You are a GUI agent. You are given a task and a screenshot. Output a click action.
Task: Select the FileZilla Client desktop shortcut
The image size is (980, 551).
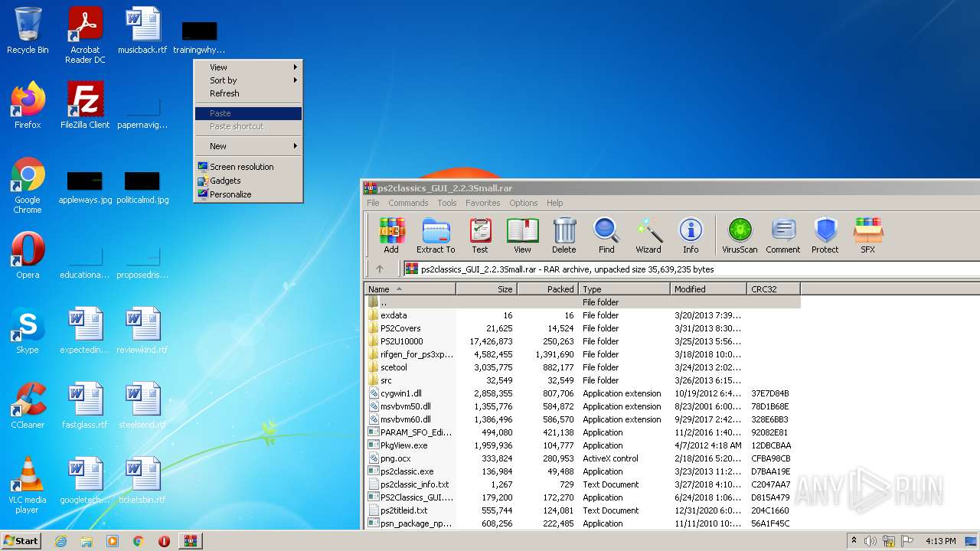point(85,106)
